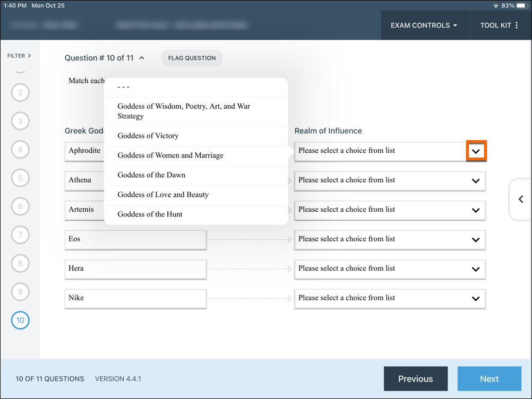Screen dimensions: 532x399
Task: Open the Realm dropdown for Athena
Action: (476, 181)
